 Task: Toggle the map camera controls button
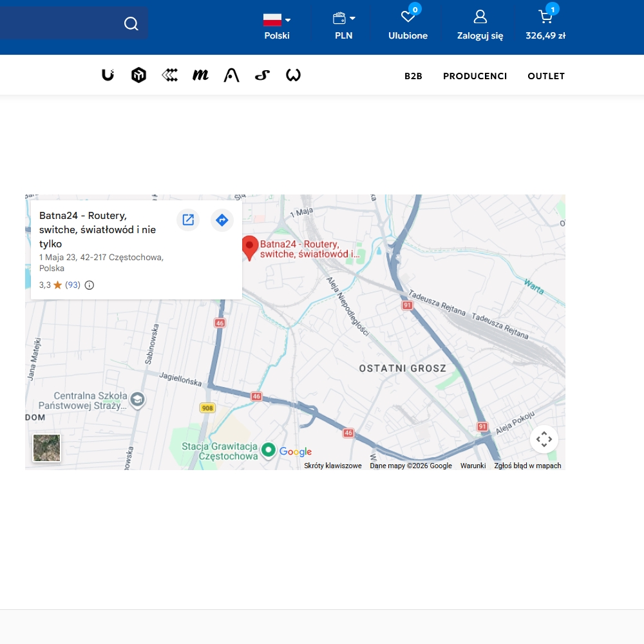click(544, 439)
